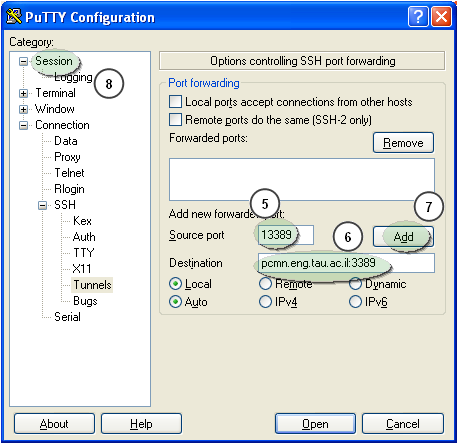457x444 pixels.
Task: Expand the Window tree node
Action: (23, 109)
